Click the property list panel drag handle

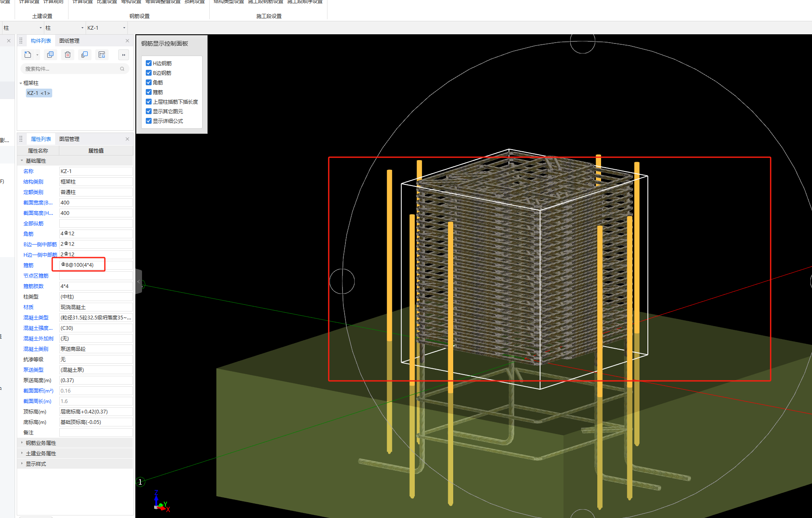[21, 139]
